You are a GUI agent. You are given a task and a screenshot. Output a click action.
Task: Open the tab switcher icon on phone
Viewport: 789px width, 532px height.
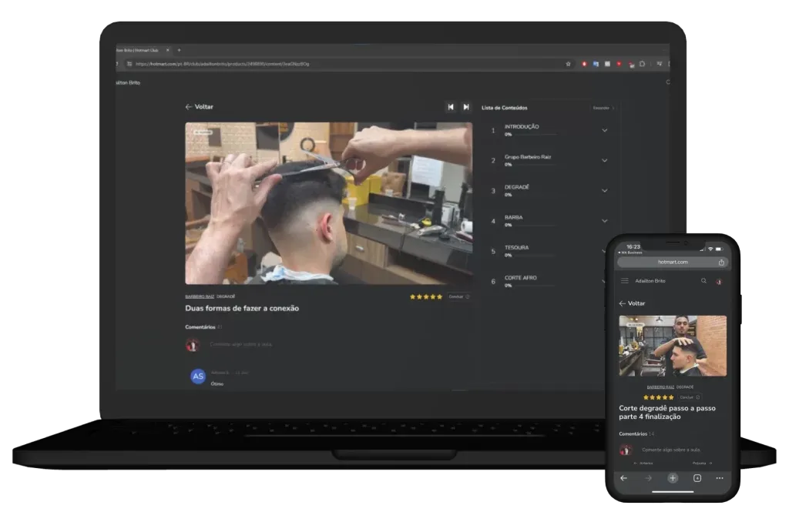pos(697,478)
